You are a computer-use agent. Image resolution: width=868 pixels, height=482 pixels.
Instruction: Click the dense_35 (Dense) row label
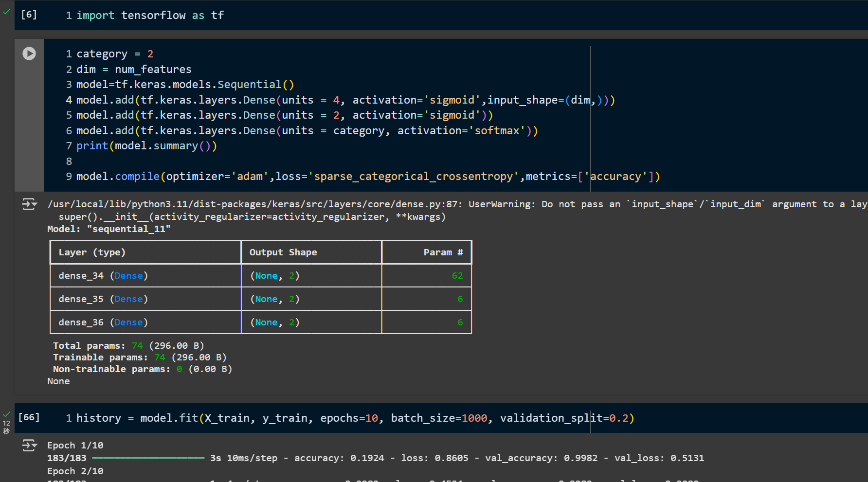[x=103, y=299]
